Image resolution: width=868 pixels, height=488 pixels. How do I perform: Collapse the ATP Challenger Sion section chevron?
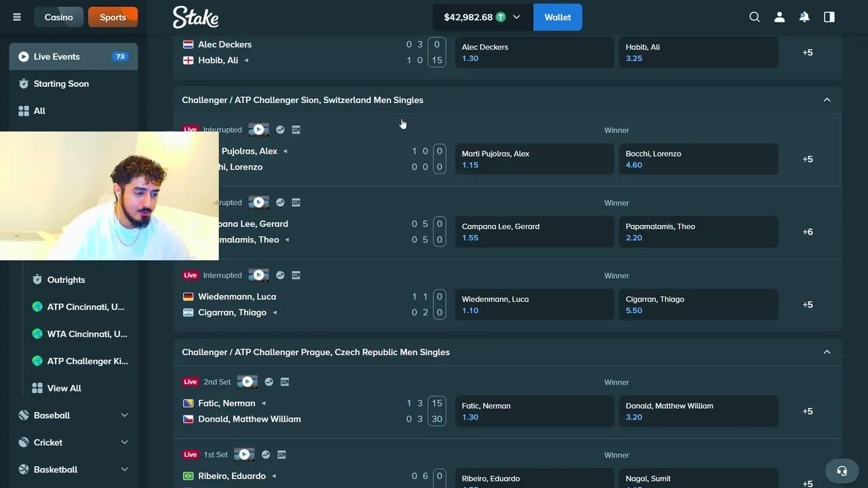(x=827, y=100)
